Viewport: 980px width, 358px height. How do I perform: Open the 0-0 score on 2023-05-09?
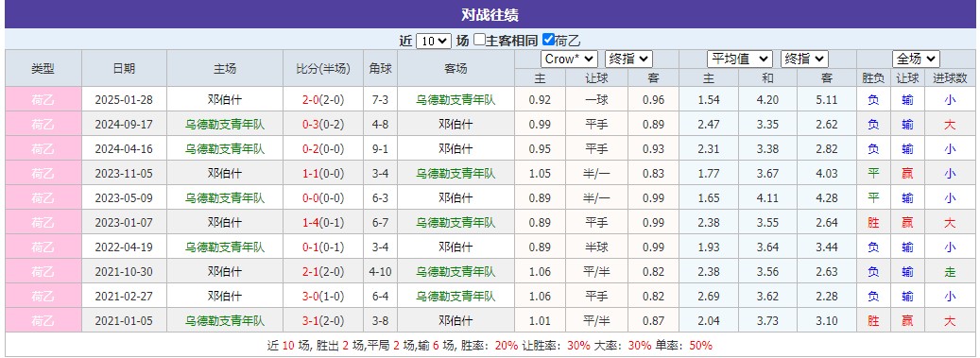(311, 197)
